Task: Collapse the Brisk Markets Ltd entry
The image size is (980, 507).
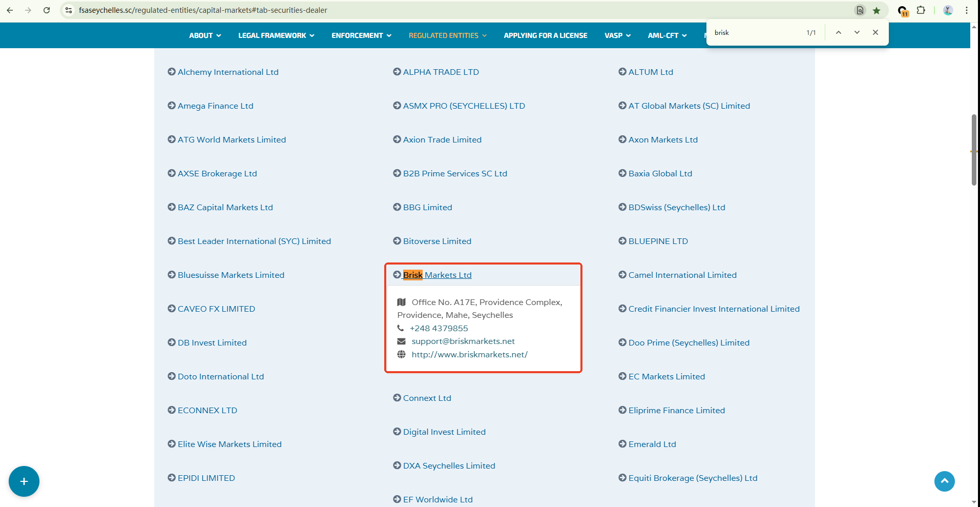Action: 437,275
